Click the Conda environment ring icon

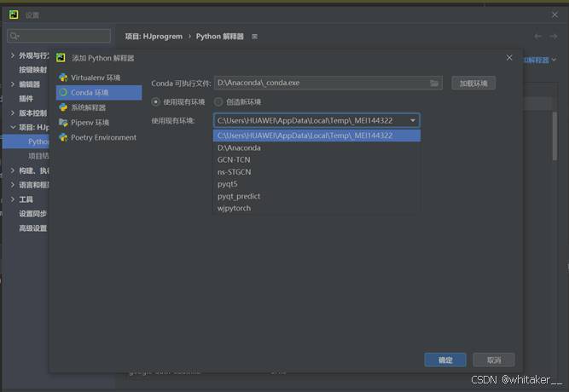pyautogui.click(x=63, y=93)
